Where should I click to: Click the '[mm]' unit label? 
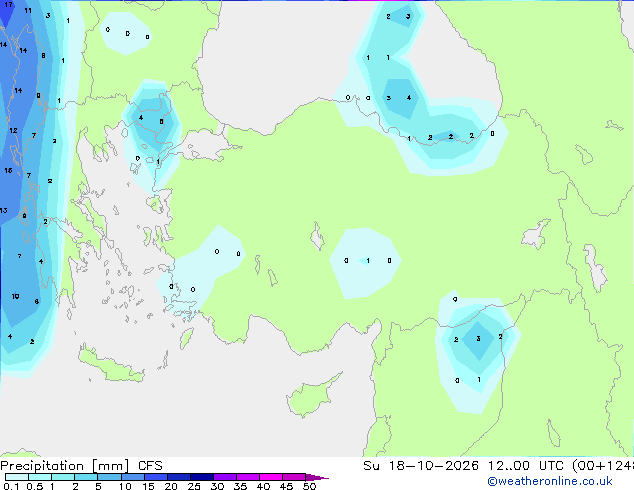[111, 466]
